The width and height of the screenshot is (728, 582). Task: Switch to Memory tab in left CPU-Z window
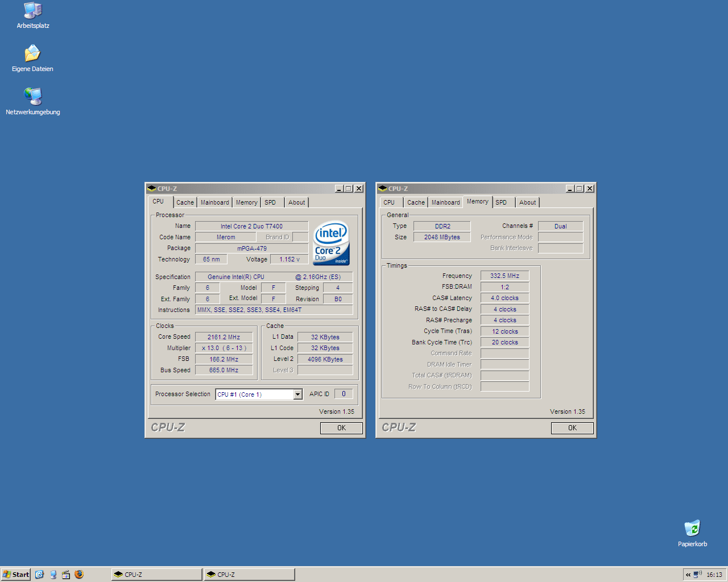(x=246, y=202)
